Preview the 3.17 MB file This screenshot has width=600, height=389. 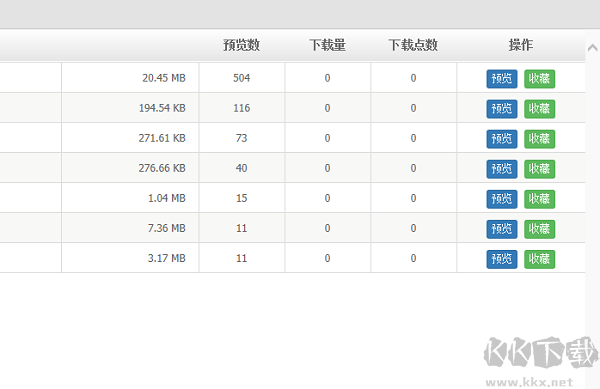coord(502,259)
